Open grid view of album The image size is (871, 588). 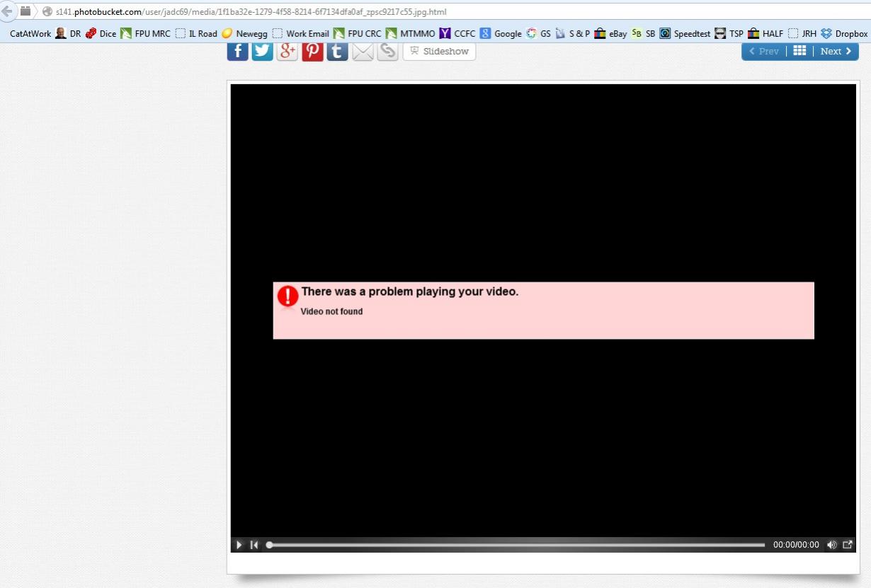coord(799,51)
